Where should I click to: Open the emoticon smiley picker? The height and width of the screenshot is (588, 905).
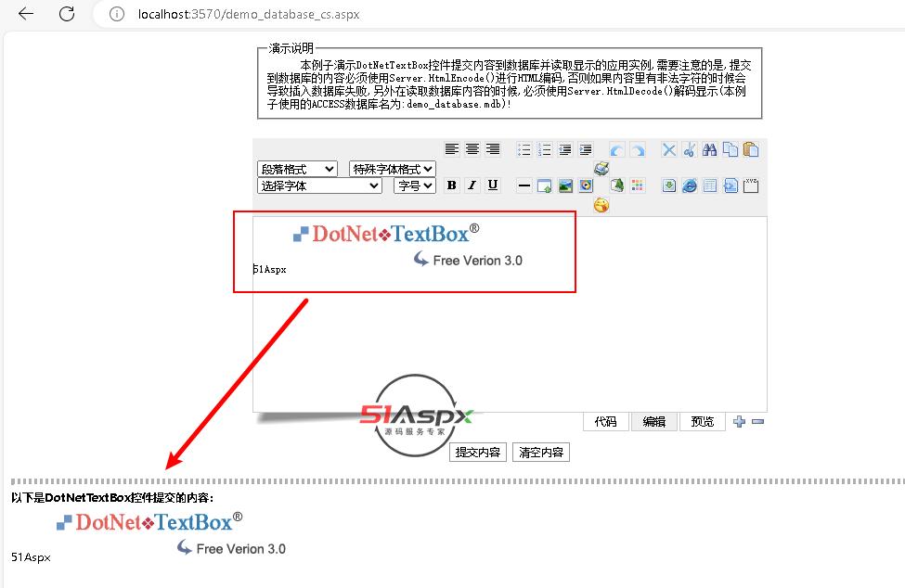[x=601, y=205]
